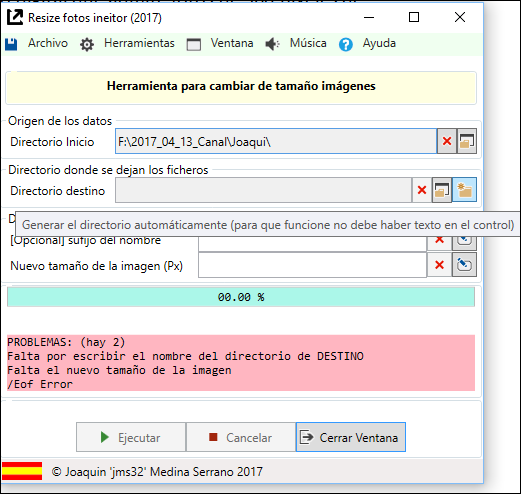
Task: Browse for the Directorio destino folder
Action: tap(442, 190)
